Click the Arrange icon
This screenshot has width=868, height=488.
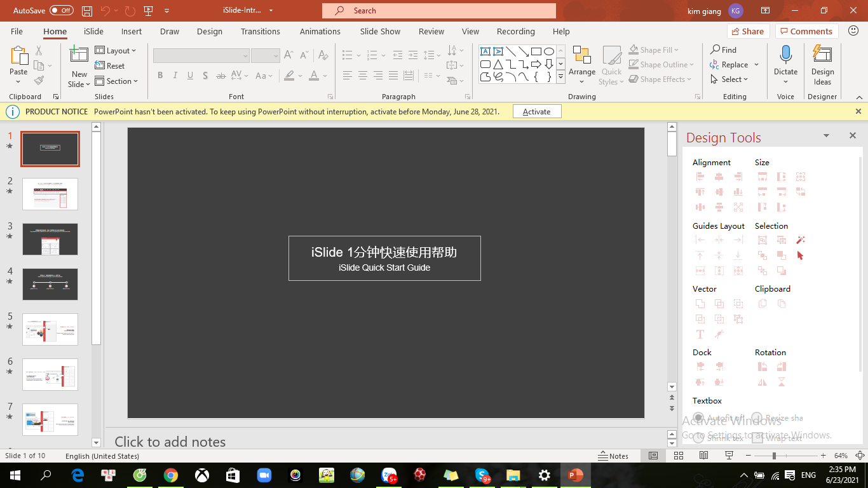[x=582, y=55]
